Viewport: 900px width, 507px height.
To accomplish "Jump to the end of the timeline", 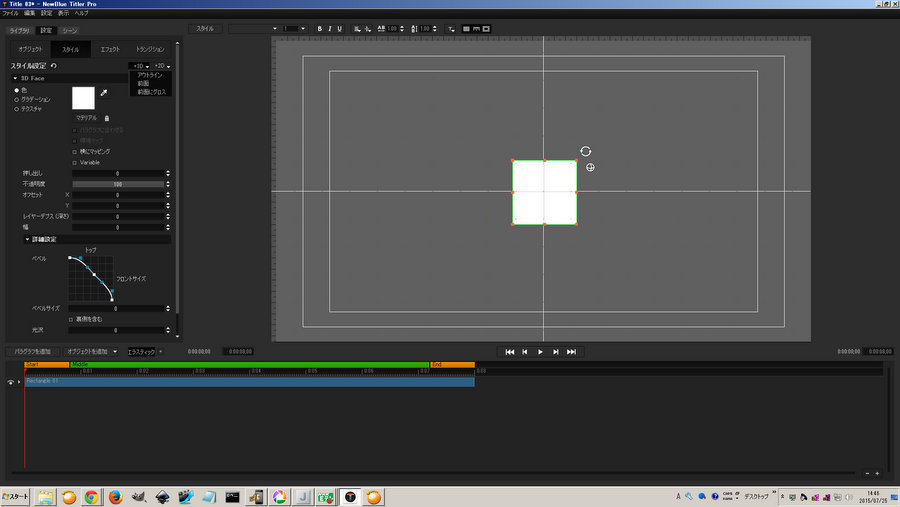I will coord(571,352).
